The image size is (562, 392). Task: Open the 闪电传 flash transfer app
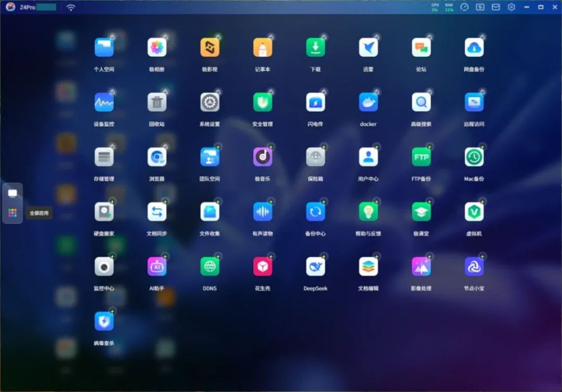pos(316,102)
